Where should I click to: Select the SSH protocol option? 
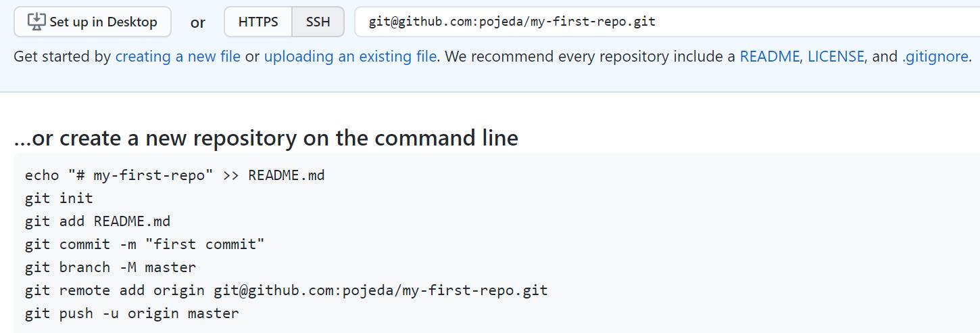point(318,22)
